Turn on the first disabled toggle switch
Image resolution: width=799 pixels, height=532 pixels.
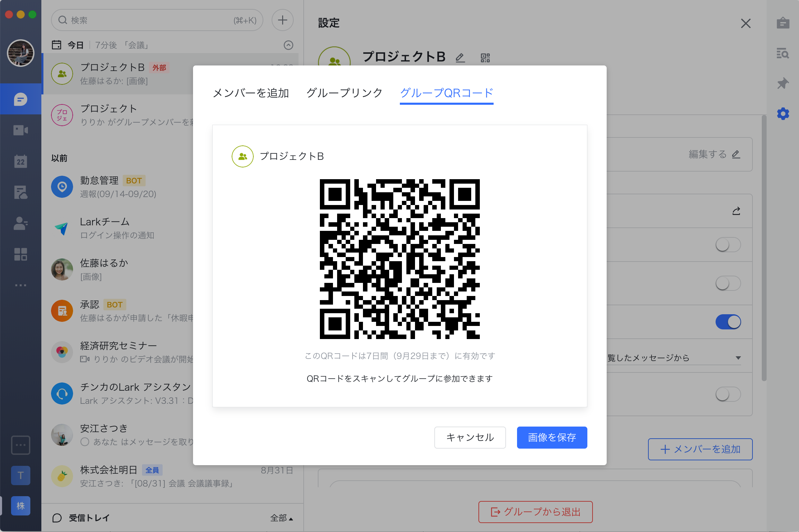728,245
